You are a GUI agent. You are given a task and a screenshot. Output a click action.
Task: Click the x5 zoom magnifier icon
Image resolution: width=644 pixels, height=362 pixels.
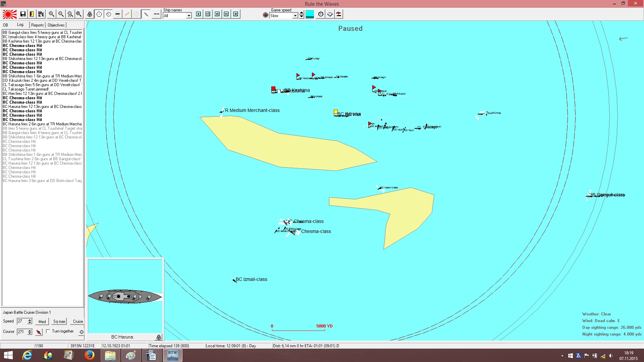pos(70,14)
